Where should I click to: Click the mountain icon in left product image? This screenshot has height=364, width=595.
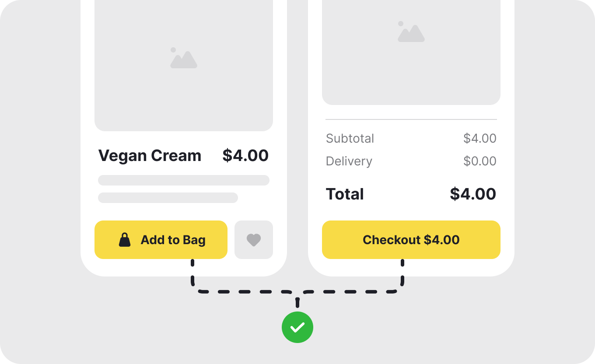point(184,59)
